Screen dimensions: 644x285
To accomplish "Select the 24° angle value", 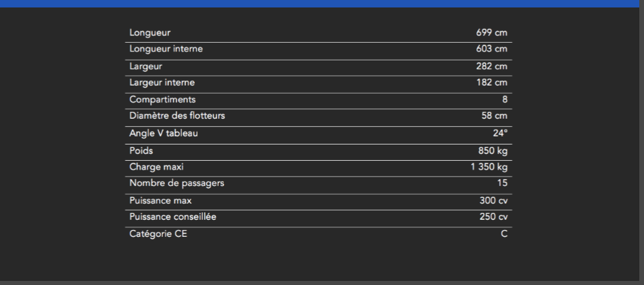I will [x=500, y=133].
